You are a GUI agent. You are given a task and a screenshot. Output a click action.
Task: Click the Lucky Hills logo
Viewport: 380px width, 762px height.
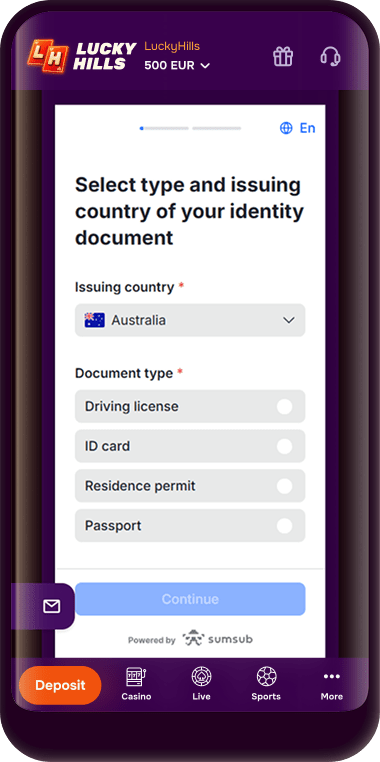(x=81, y=56)
